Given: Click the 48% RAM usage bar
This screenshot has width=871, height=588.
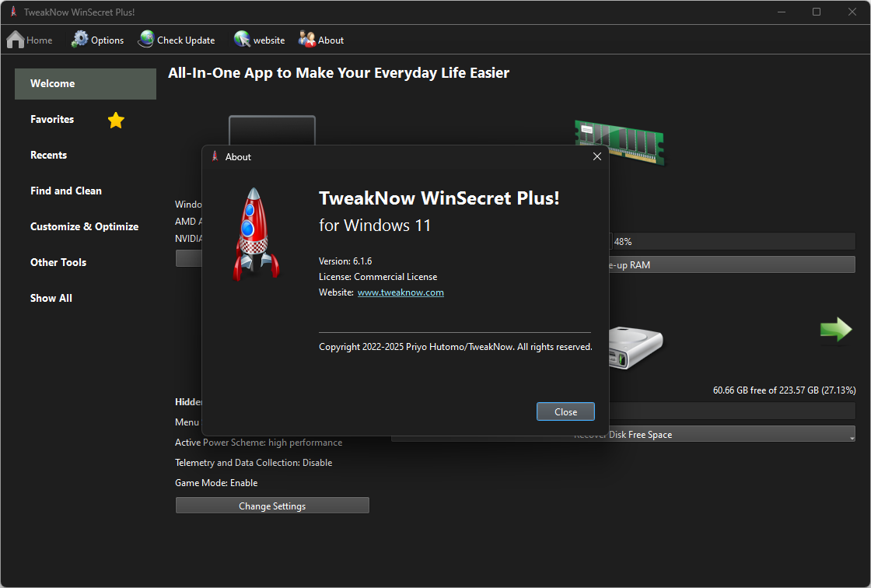Looking at the screenshot, I should point(732,241).
